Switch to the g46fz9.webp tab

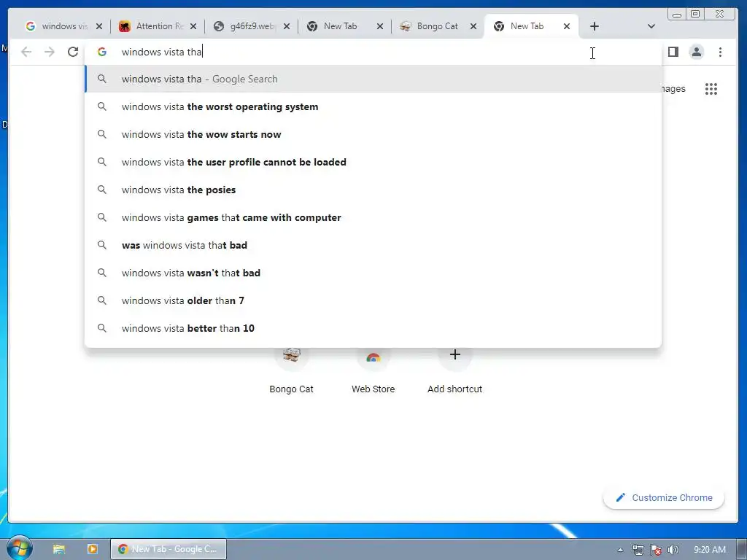(246, 26)
